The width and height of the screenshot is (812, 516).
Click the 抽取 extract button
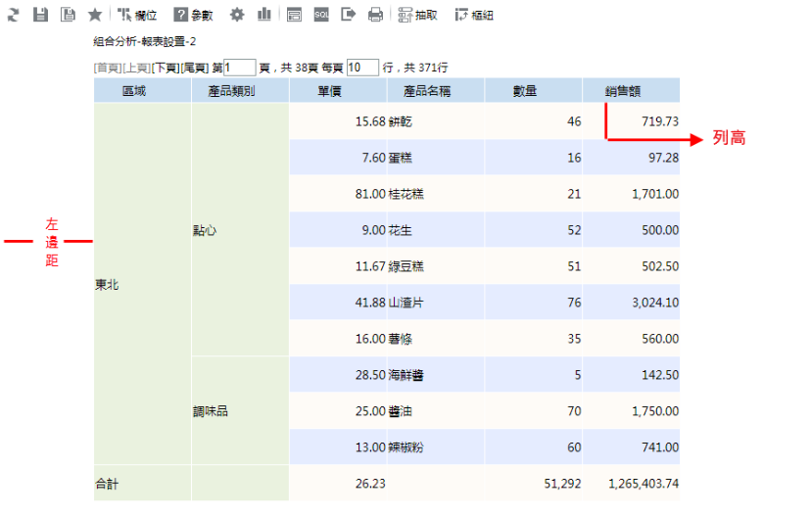[x=418, y=15]
